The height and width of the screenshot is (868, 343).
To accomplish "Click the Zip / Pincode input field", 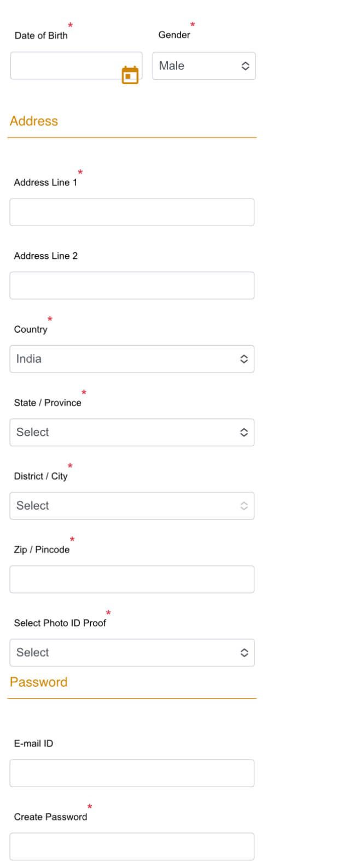I will (x=132, y=579).
